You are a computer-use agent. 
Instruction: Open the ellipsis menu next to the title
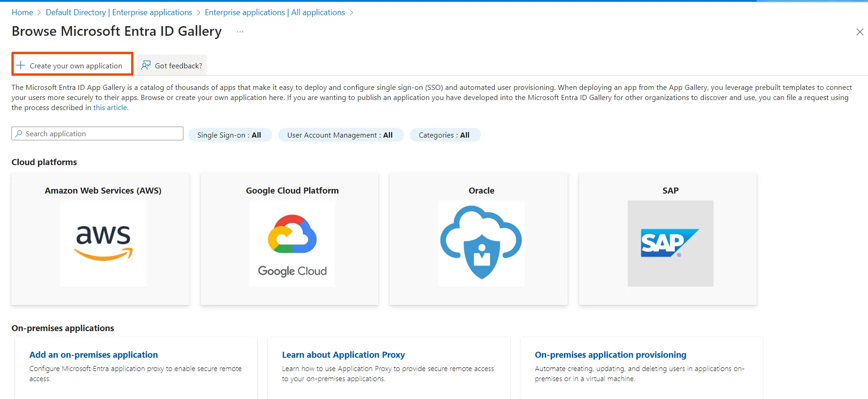pos(240,32)
